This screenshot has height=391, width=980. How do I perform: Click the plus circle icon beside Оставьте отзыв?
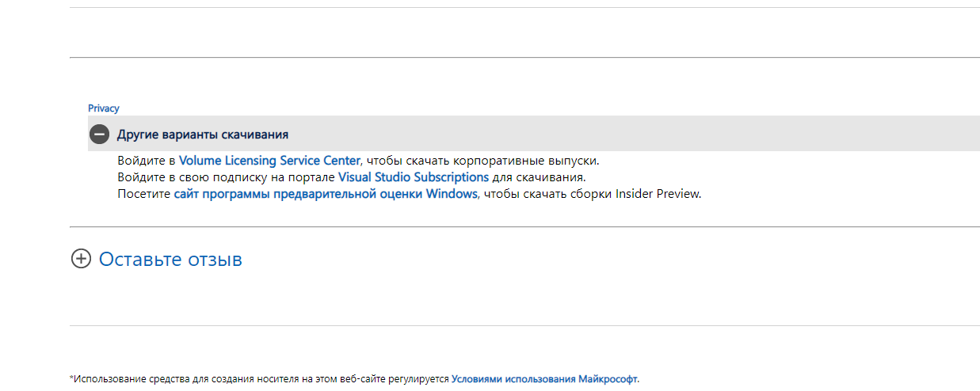pos(81,259)
